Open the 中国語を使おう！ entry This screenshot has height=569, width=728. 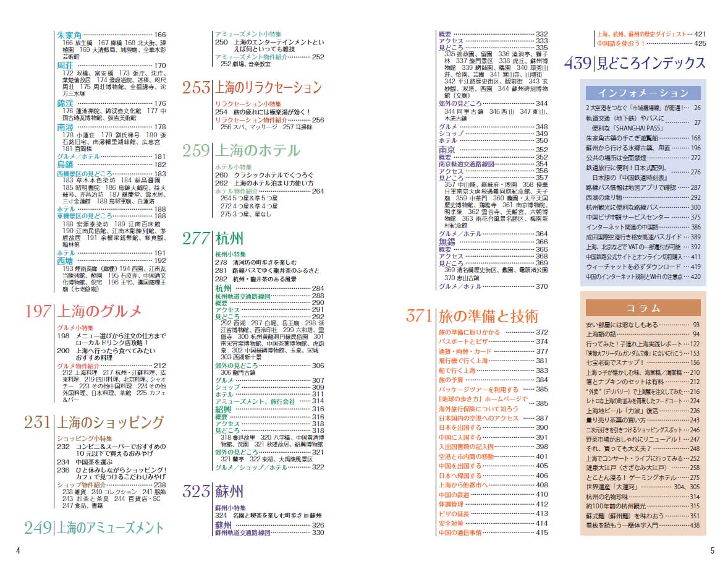[620, 43]
